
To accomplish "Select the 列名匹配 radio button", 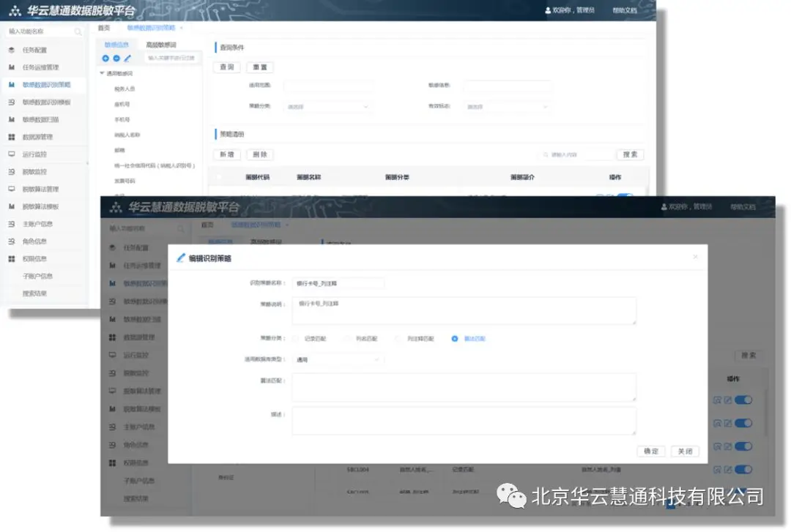I will pyautogui.click(x=348, y=339).
